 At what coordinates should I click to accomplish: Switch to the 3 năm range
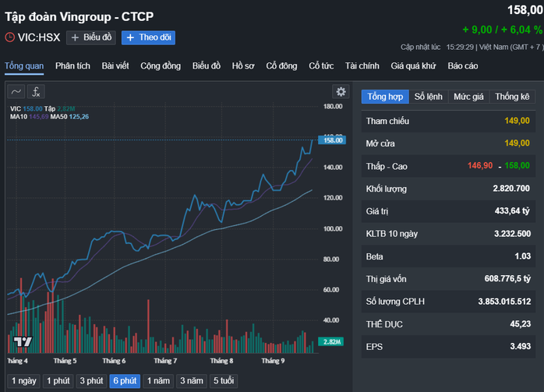pos(192,381)
